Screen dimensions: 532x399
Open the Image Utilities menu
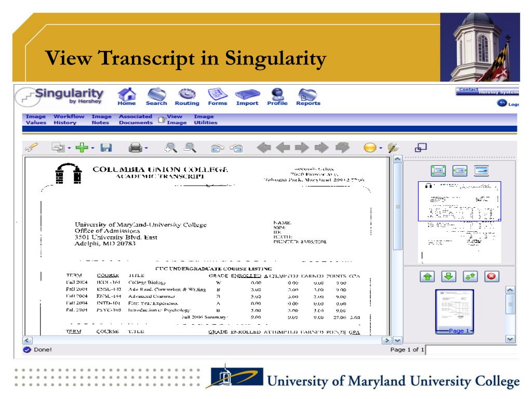click(x=206, y=119)
